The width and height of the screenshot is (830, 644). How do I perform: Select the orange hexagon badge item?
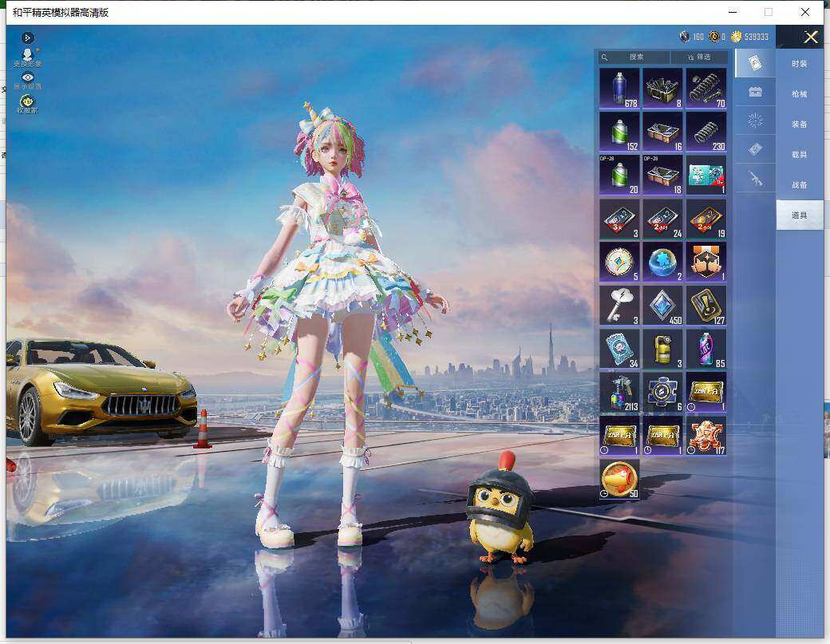click(706, 262)
